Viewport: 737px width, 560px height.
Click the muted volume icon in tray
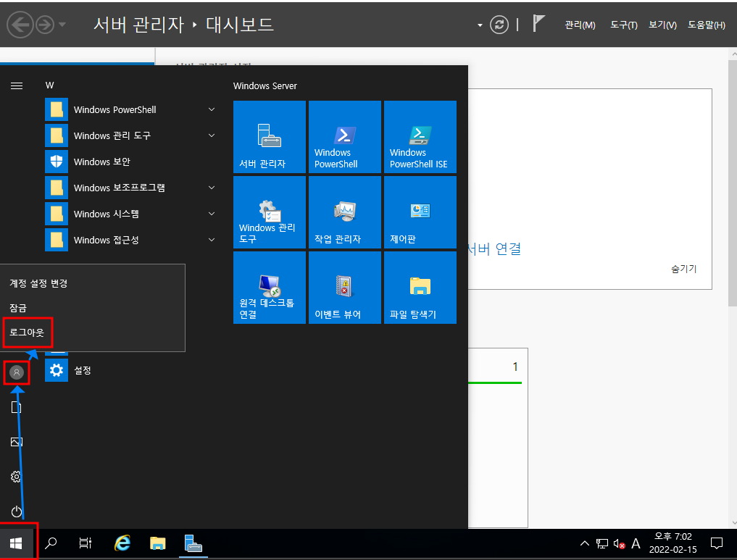(619, 544)
